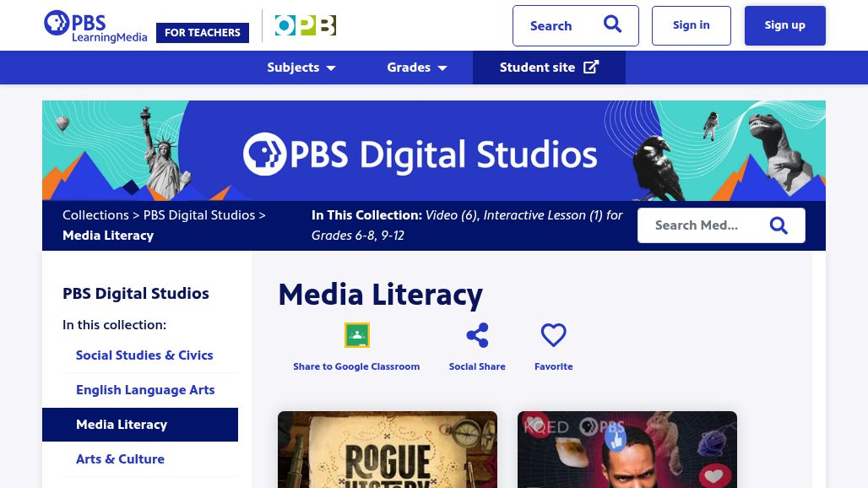
Task: Select English Language Arts in sidebar
Action: tap(145, 390)
